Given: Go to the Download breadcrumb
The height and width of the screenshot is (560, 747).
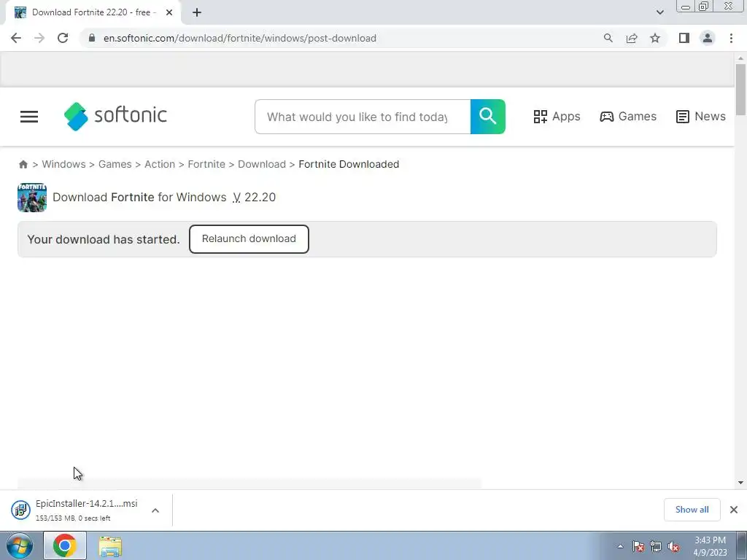Looking at the screenshot, I should [262, 164].
